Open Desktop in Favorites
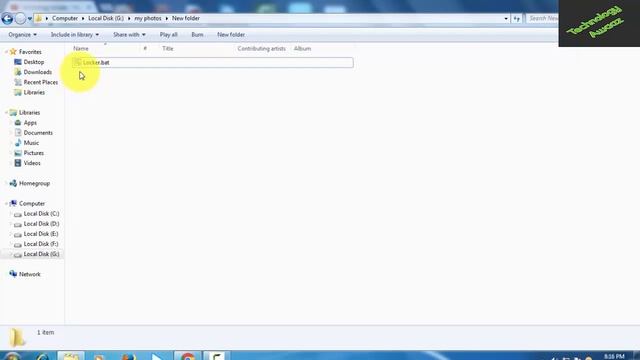This screenshot has width=640, height=360. (x=34, y=62)
